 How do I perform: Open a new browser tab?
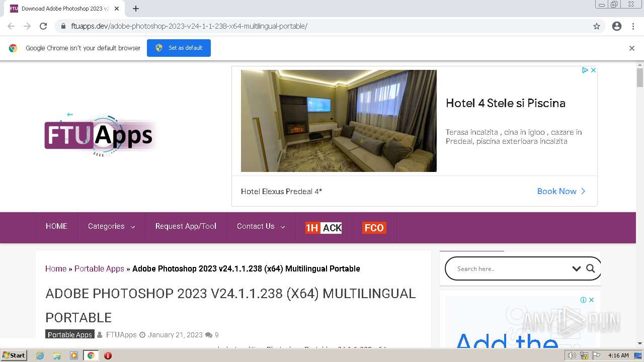[x=136, y=9]
